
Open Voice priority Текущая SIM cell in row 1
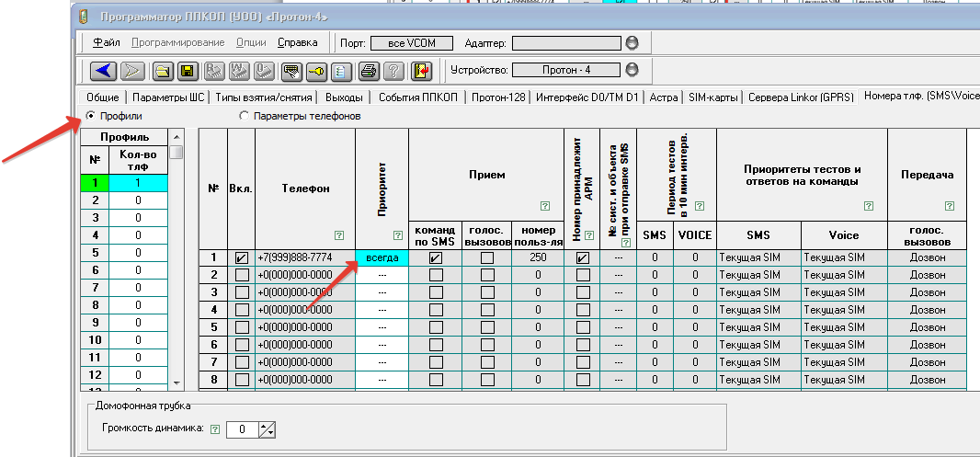(x=844, y=257)
